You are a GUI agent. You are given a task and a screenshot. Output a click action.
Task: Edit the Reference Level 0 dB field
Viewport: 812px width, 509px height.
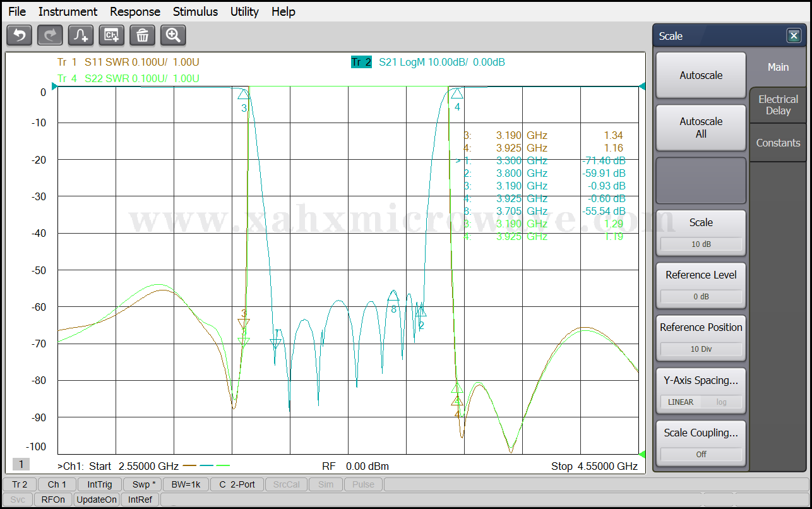pos(701,296)
